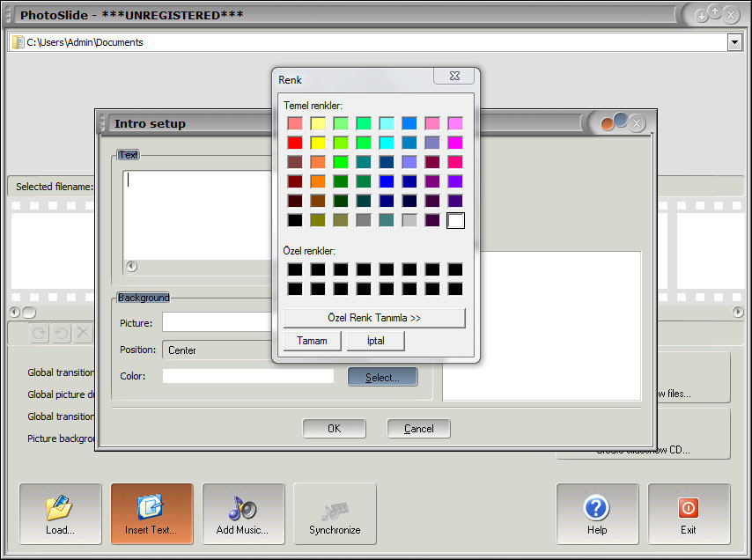Image resolution: width=752 pixels, height=560 pixels.
Task: Pick the black swatch in Temel renkler
Action: point(295,220)
